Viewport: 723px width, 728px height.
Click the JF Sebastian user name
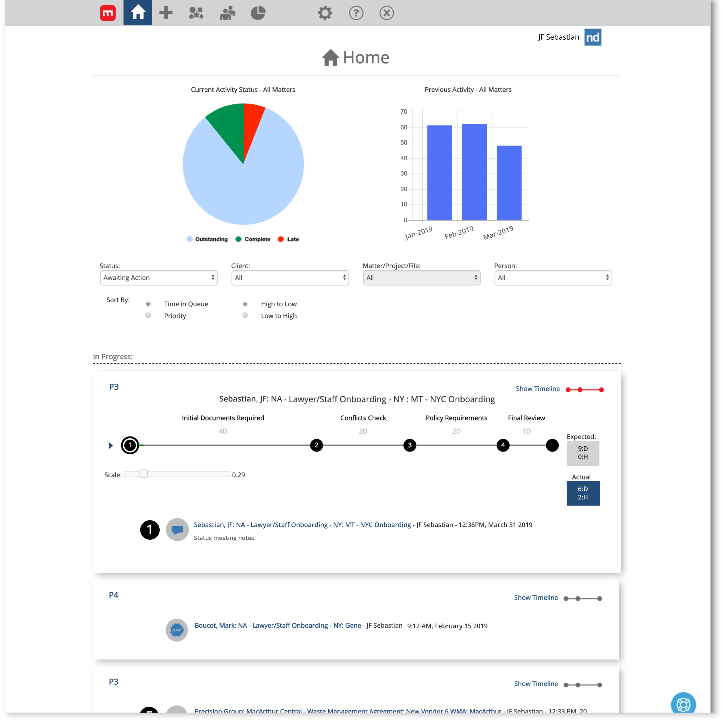[558, 37]
